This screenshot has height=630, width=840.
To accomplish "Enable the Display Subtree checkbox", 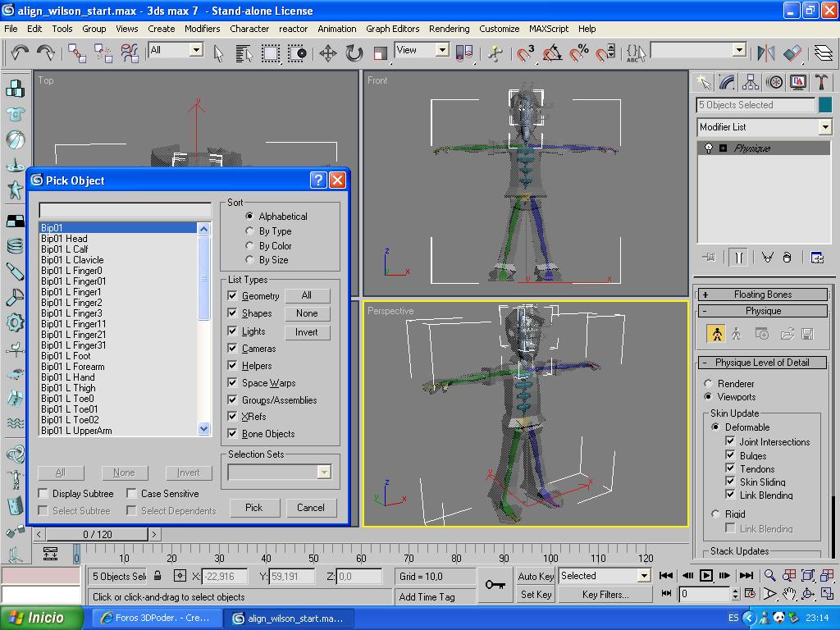I will point(43,493).
